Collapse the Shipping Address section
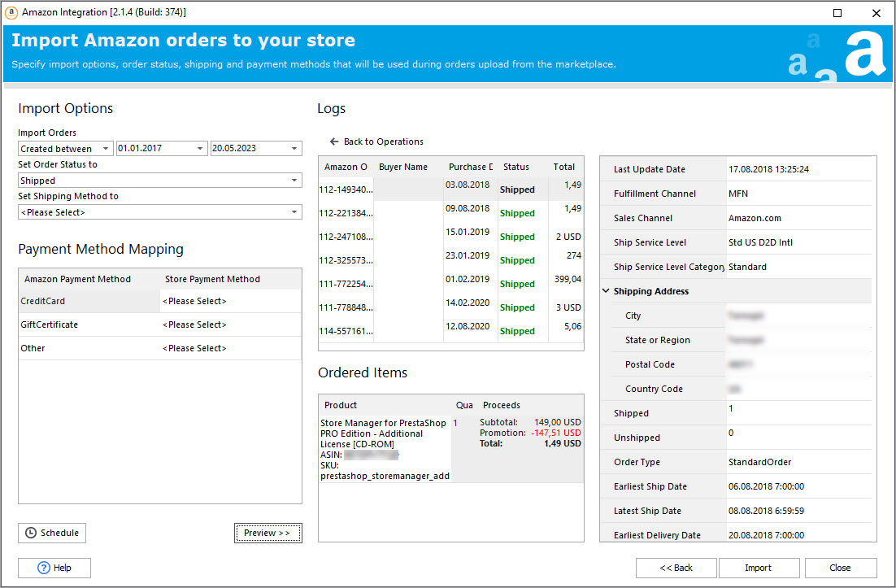 (606, 291)
